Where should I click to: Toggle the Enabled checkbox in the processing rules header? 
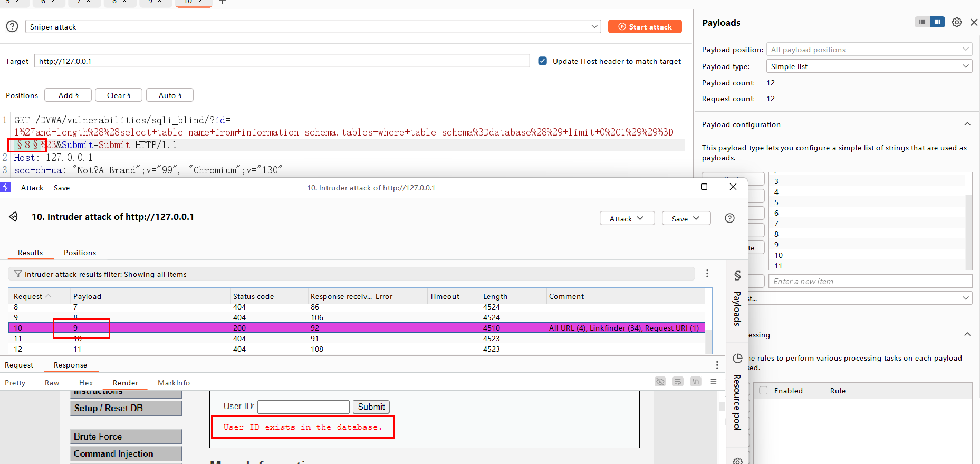click(x=763, y=390)
